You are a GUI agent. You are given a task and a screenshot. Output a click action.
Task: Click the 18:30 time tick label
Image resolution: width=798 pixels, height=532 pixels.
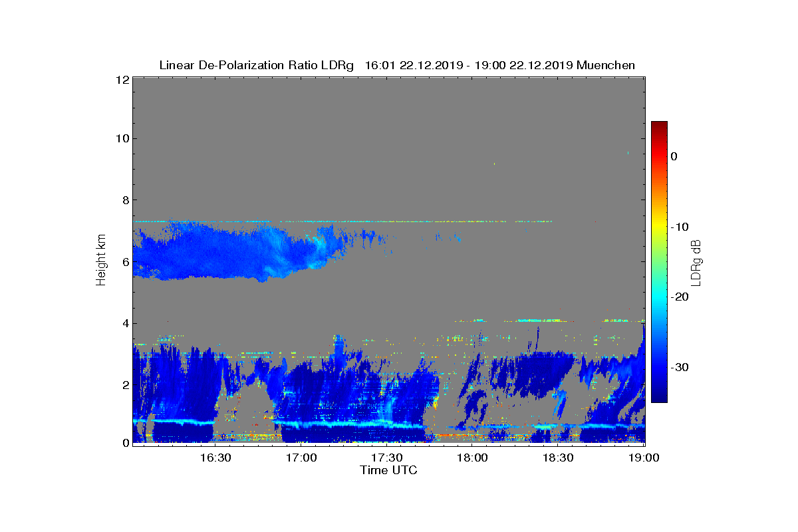pyautogui.click(x=559, y=458)
